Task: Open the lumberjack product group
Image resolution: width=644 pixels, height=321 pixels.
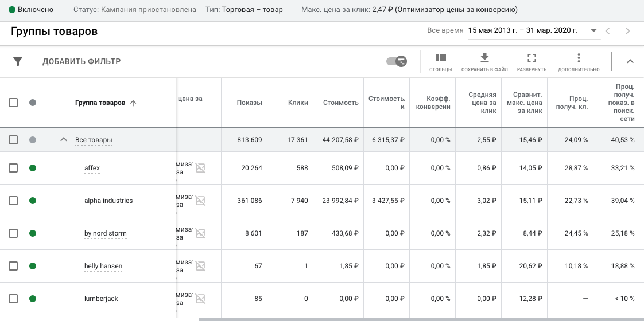Action: [x=101, y=299]
